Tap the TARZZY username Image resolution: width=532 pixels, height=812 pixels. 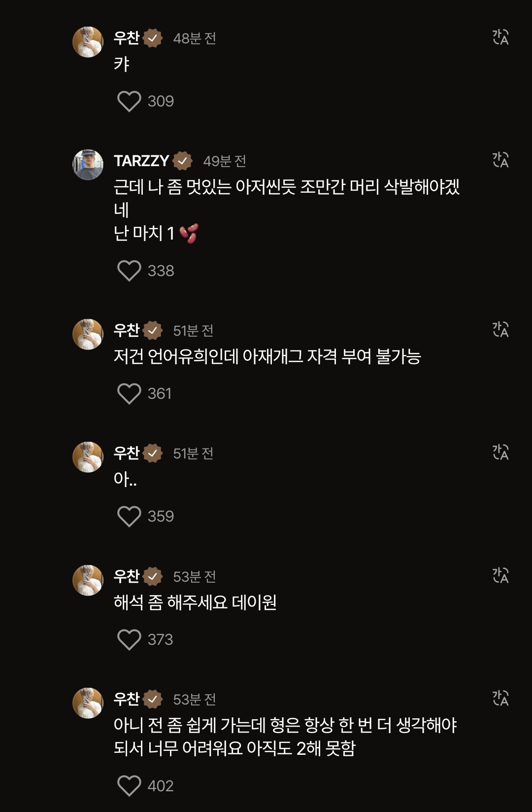(141, 161)
